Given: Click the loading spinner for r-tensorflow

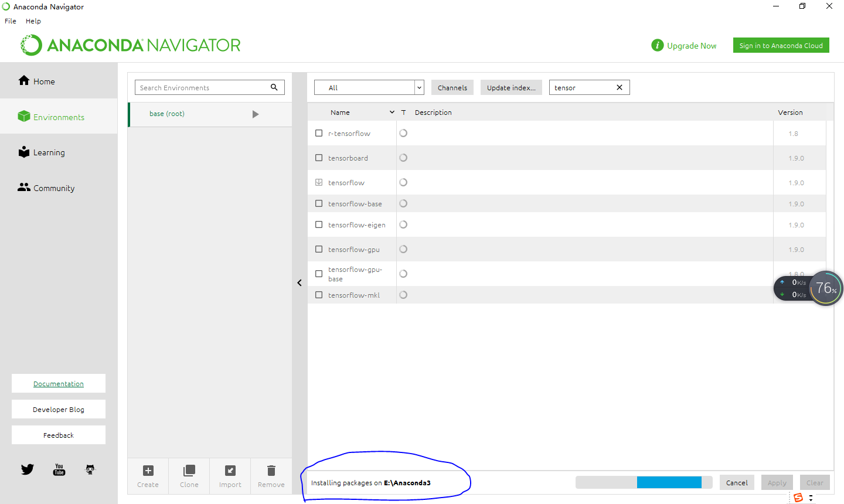Looking at the screenshot, I should click(x=403, y=133).
